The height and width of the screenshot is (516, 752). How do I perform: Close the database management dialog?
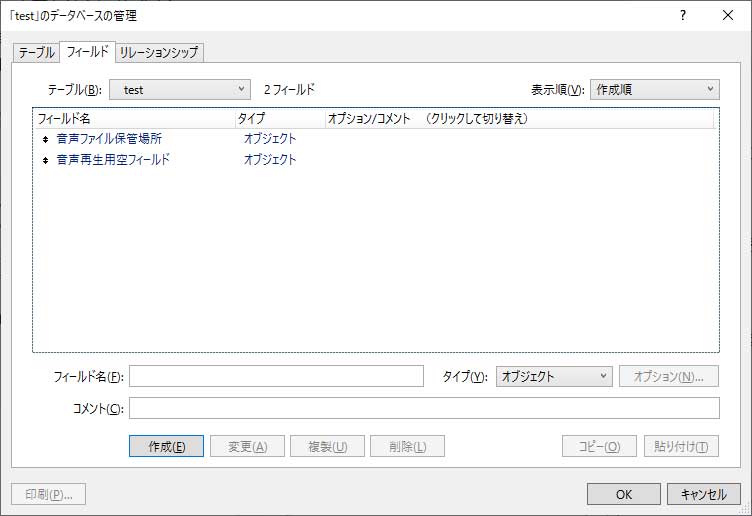pyautogui.click(x=728, y=15)
